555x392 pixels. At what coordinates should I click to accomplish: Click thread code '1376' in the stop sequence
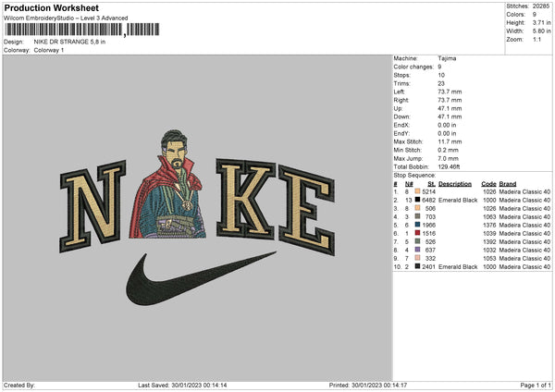pyautogui.click(x=489, y=225)
